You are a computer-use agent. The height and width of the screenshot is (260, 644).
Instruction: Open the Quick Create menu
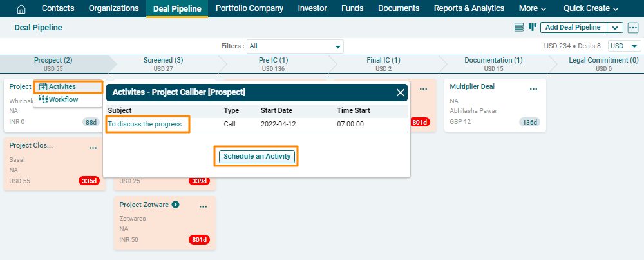(x=591, y=8)
